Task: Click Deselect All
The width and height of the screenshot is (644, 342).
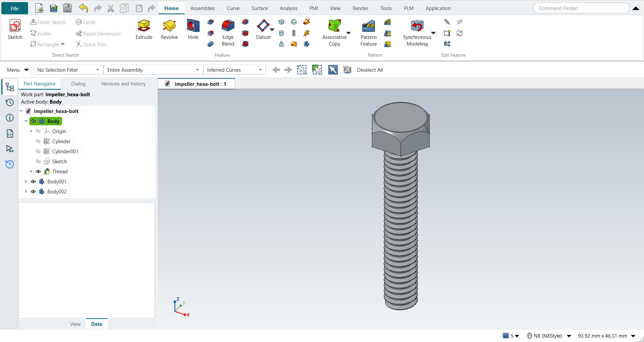Action: click(x=370, y=70)
